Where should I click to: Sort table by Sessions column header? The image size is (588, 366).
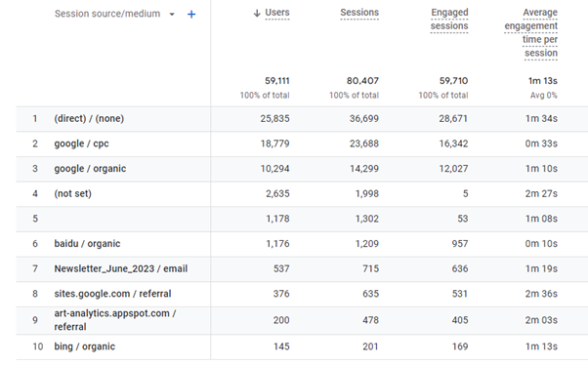(x=359, y=13)
